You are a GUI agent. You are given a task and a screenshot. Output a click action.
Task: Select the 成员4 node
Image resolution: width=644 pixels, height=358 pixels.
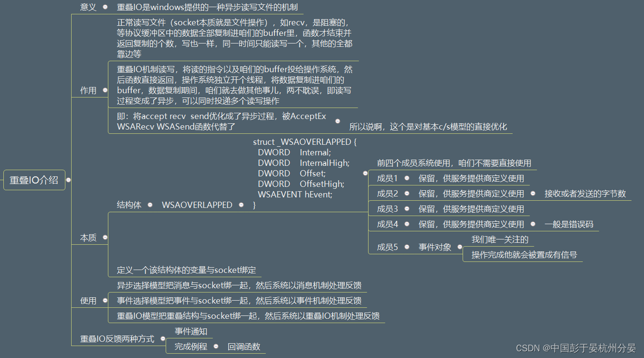(388, 224)
